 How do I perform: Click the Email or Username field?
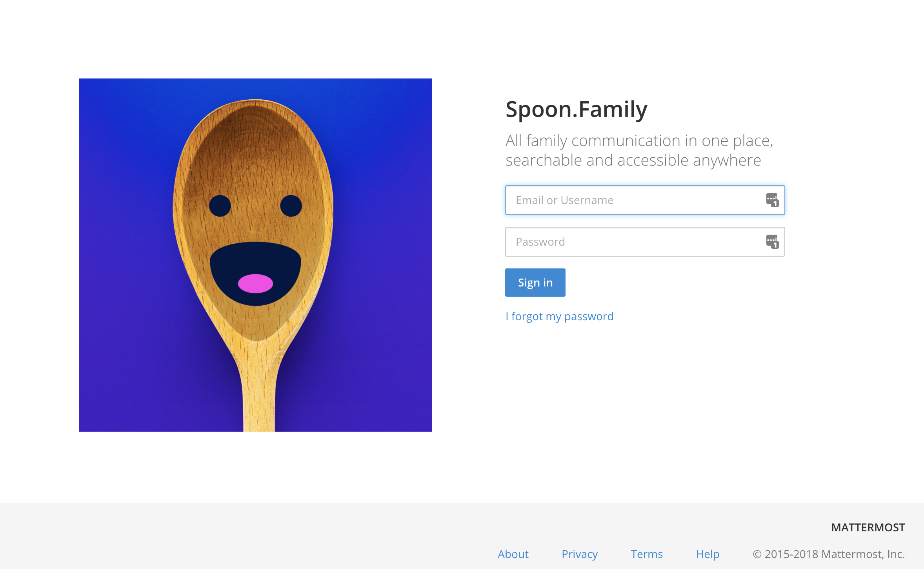635,200
